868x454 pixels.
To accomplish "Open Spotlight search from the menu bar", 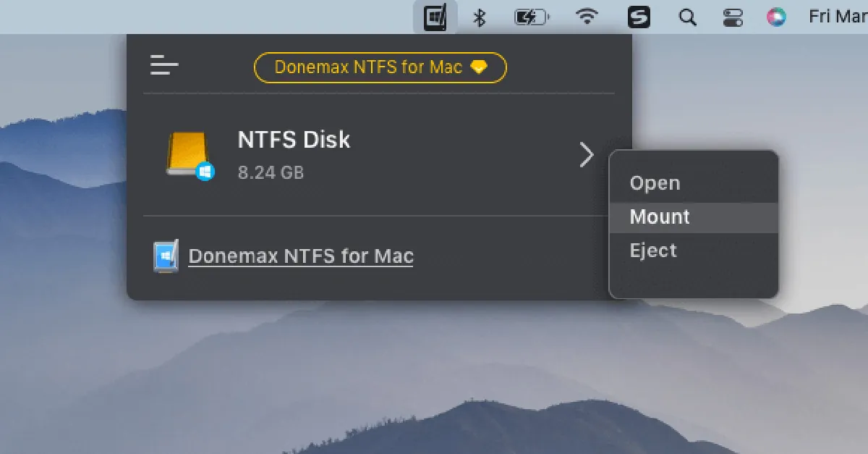I will tap(687, 16).
